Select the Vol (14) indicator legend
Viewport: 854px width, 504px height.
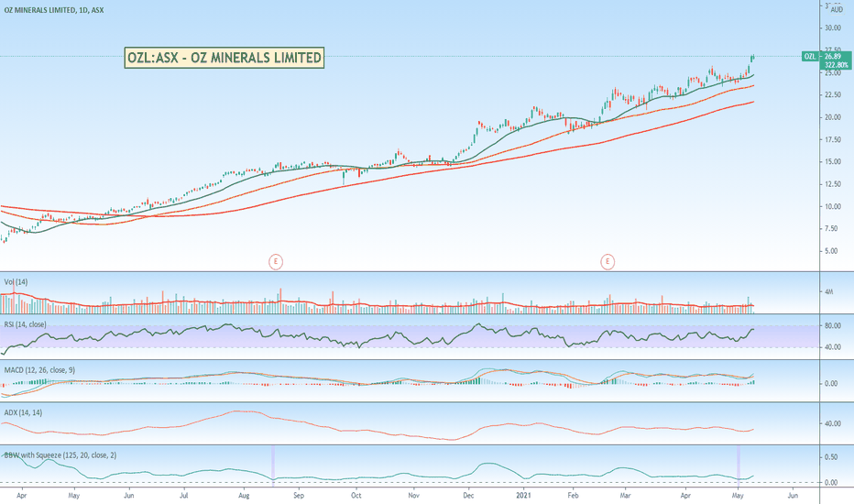click(x=16, y=281)
